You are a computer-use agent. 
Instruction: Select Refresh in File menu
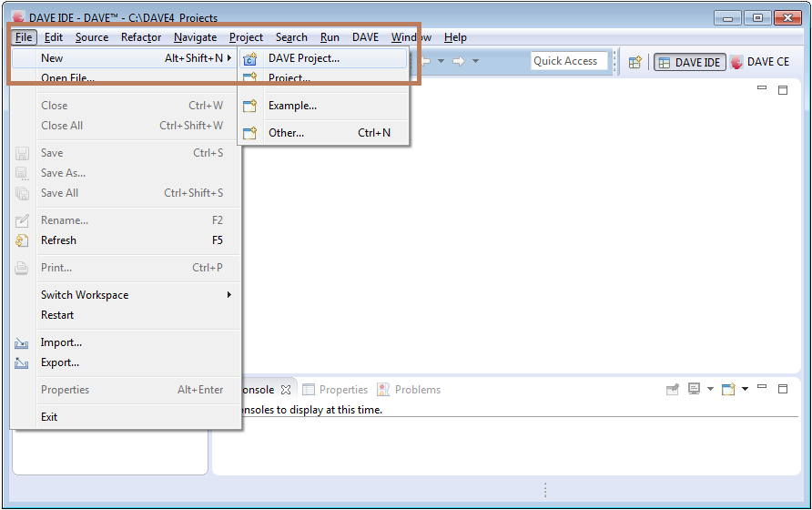pos(126,240)
